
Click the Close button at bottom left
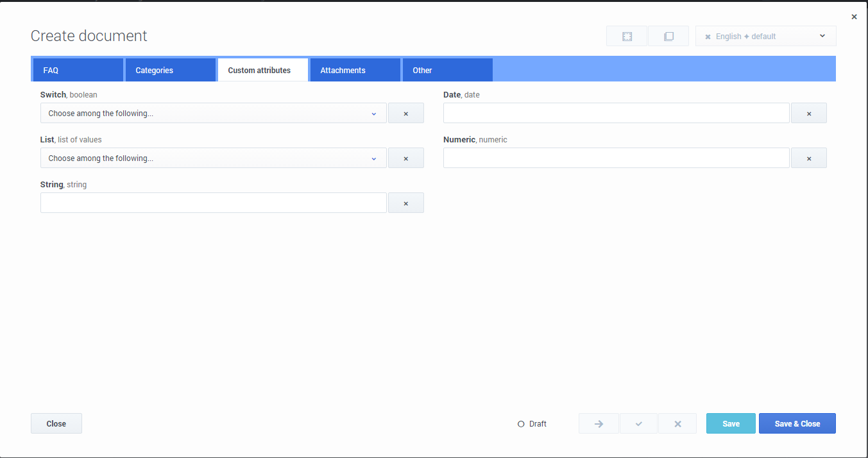click(56, 424)
